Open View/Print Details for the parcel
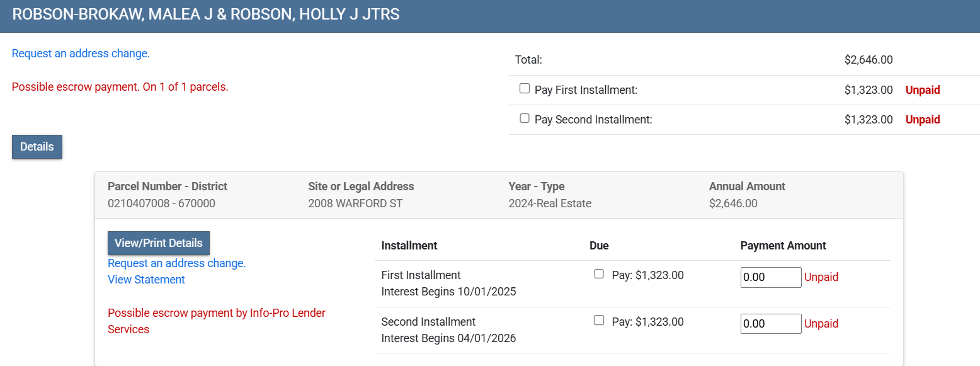This screenshot has height=366, width=980. [x=158, y=243]
